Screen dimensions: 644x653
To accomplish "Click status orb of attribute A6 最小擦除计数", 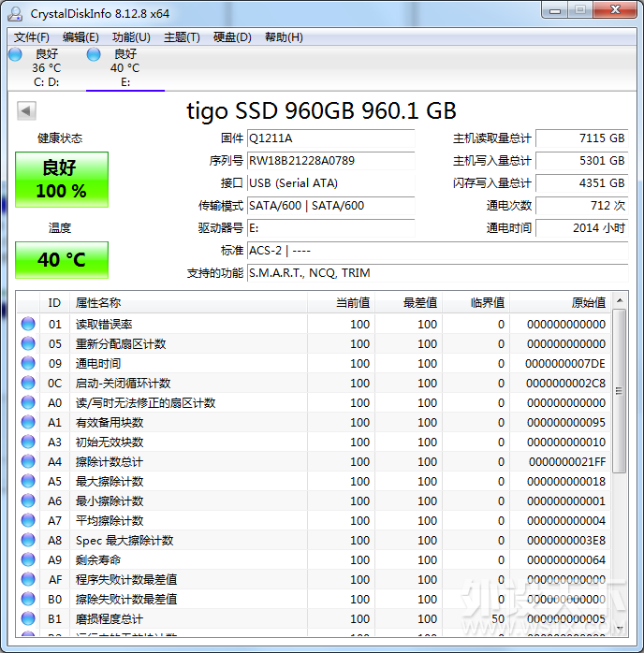I will pos(28,501).
